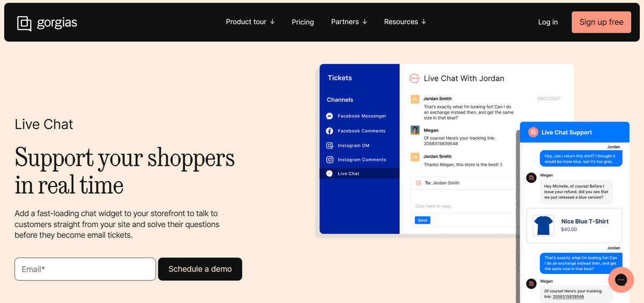Click the Facebook Messenger icon in Channels

(330, 116)
